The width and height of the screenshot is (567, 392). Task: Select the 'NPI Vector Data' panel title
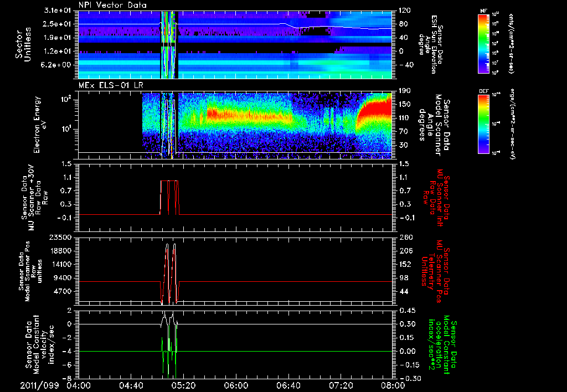[x=112, y=5]
